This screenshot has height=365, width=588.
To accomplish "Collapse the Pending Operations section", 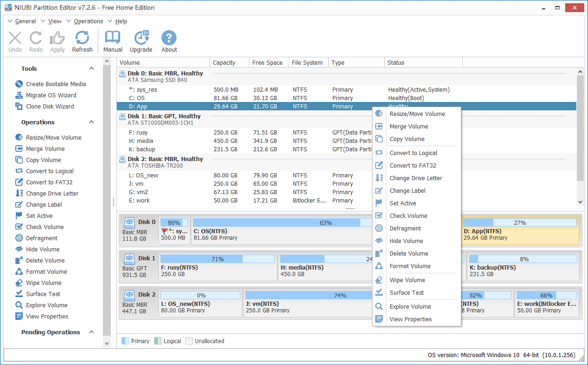I will click(x=91, y=332).
